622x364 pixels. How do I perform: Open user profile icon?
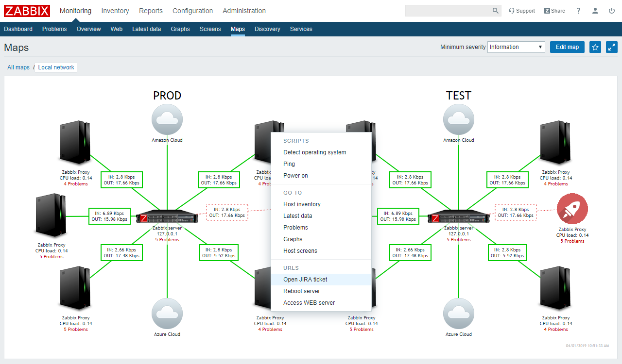click(x=595, y=11)
